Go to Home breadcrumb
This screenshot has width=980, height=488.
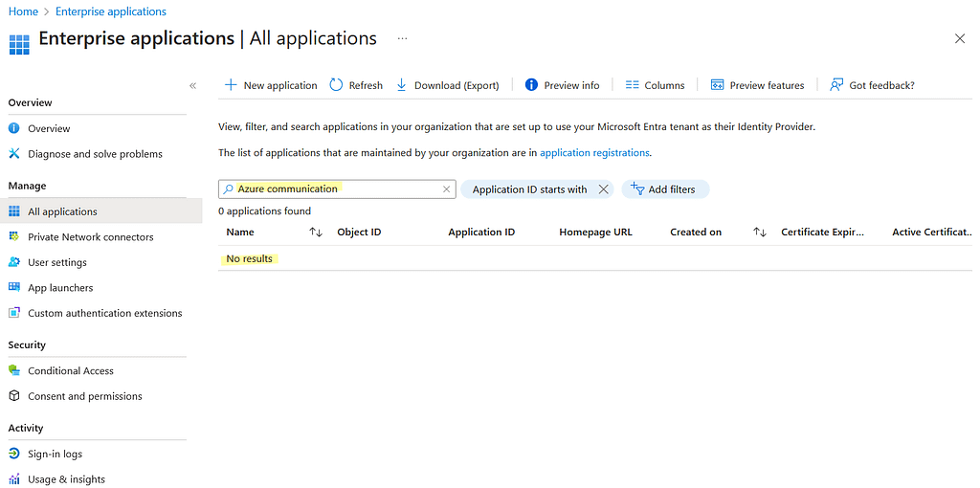[23, 11]
